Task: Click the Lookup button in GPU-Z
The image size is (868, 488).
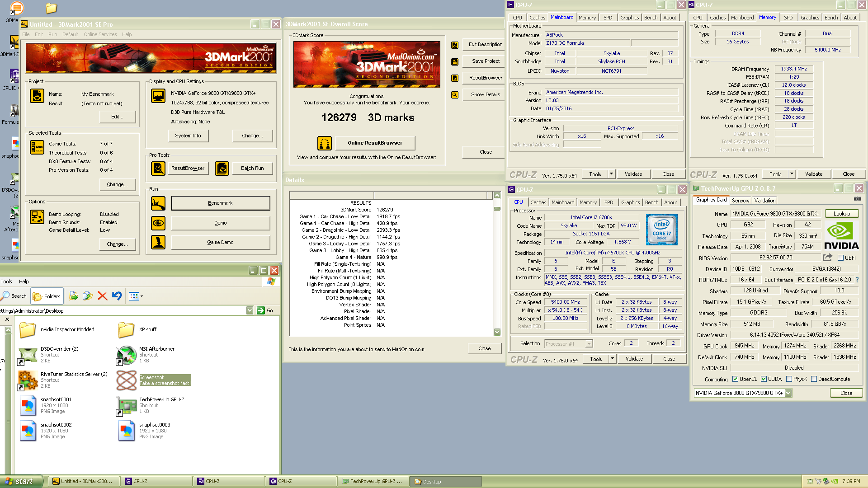Action: coord(842,214)
